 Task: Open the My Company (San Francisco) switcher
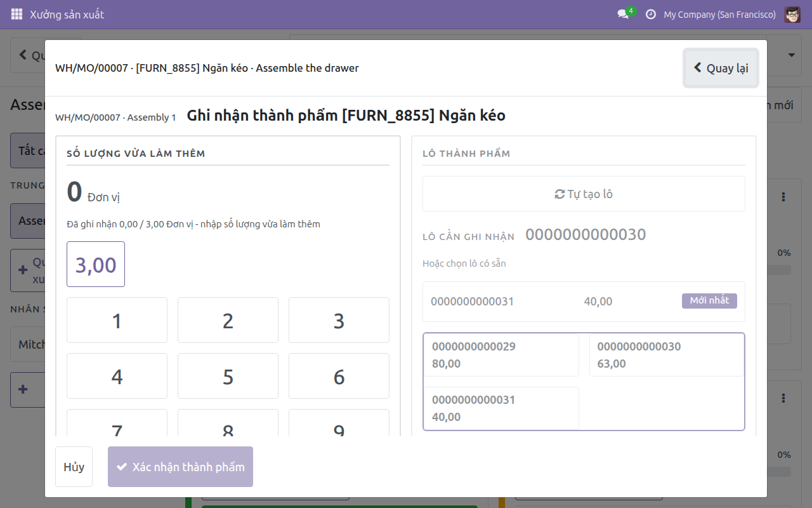click(719, 14)
